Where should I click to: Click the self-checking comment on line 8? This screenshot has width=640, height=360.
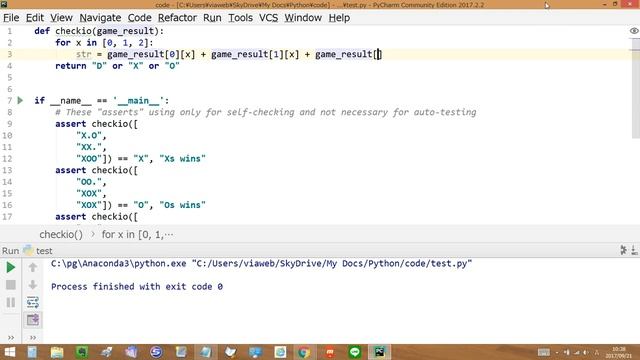click(266, 112)
